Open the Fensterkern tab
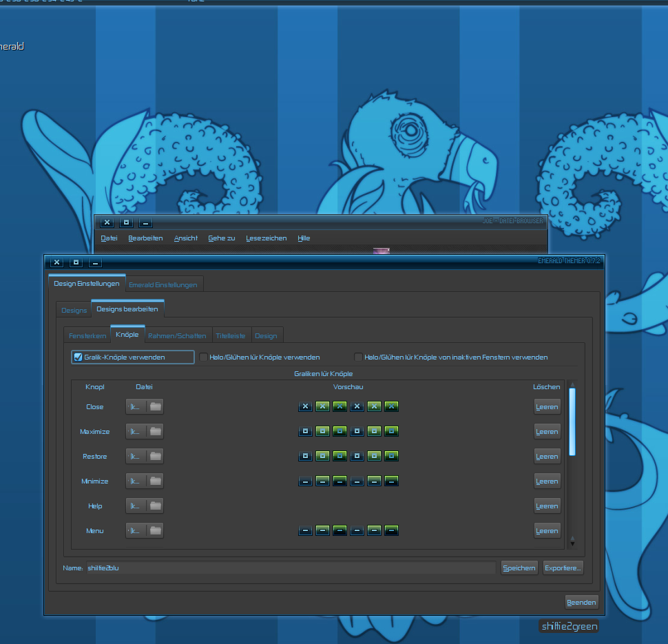Screen dimensions: 668x644 pyautogui.click(x=87, y=336)
